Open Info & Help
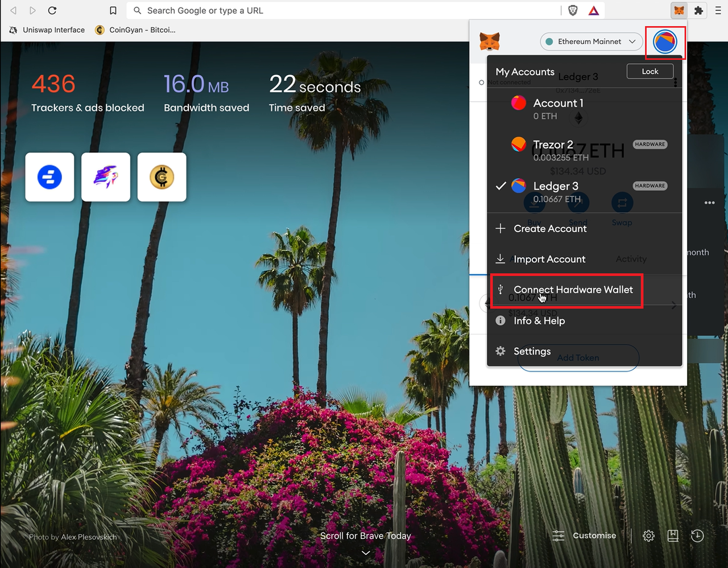The width and height of the screenshot is (728, 568). coord(585,321)
